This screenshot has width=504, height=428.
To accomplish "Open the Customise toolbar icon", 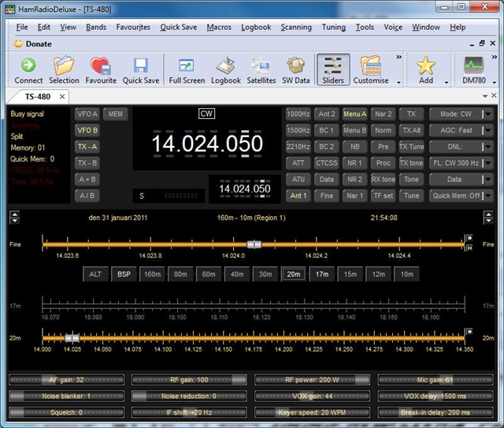I will [371, 65].
